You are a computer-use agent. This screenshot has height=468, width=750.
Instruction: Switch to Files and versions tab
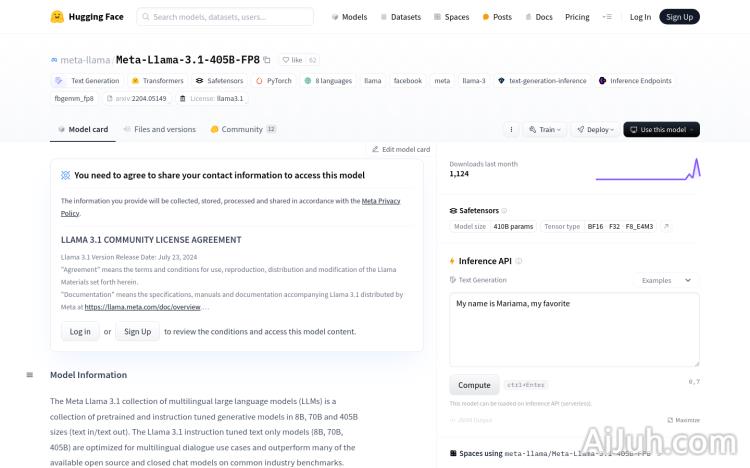click(160, 129)
